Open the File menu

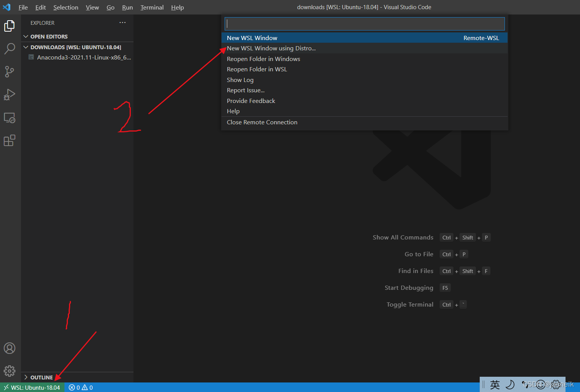(x=23, y=7)
